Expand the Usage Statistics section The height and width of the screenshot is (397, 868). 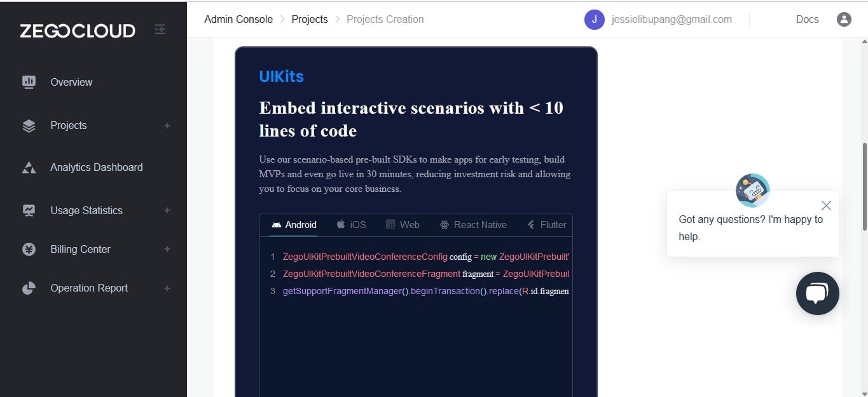click(167, 210)
